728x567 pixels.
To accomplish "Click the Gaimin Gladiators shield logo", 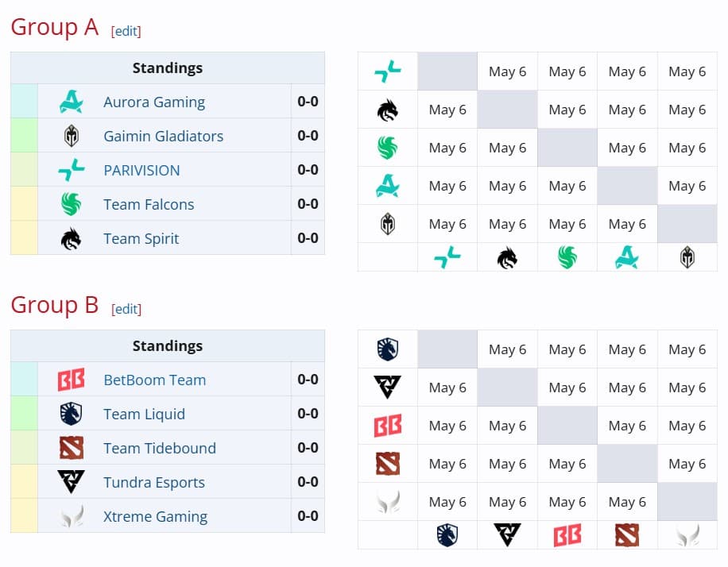I will (71, 136).
